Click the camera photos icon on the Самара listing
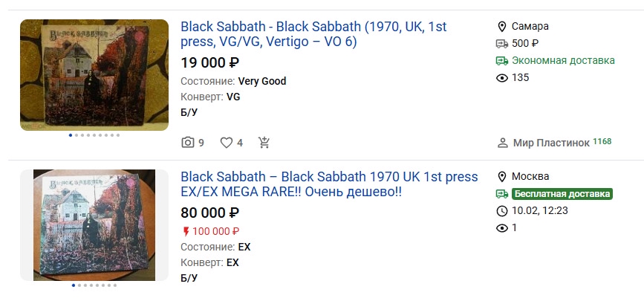Screen dimensions: 644x301 (188, 143)
